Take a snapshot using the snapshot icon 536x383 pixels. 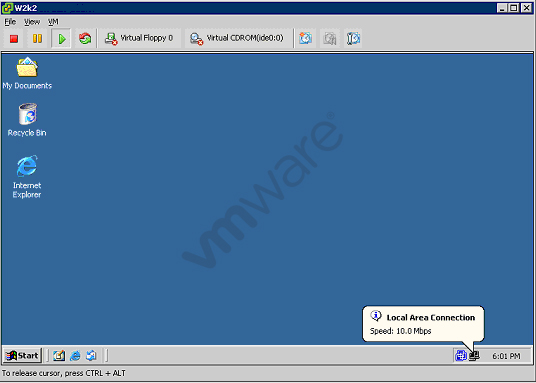pos(305,38)
